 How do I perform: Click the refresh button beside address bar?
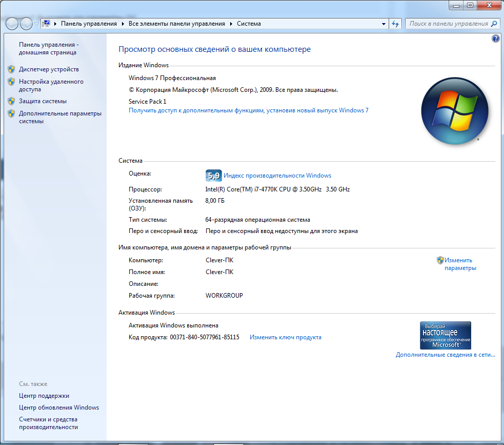pyautogui.click(x=395, y=24)
